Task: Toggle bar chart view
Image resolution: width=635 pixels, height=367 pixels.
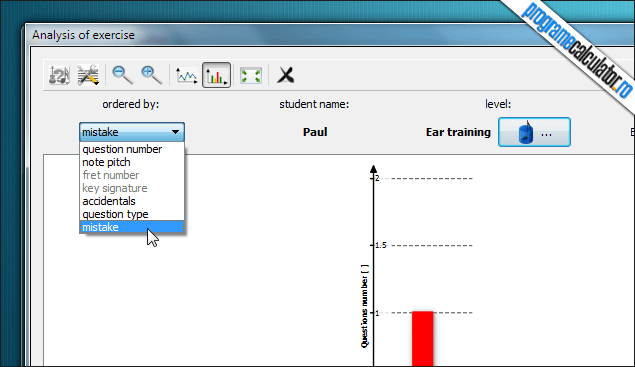Action: pos(216,75)
